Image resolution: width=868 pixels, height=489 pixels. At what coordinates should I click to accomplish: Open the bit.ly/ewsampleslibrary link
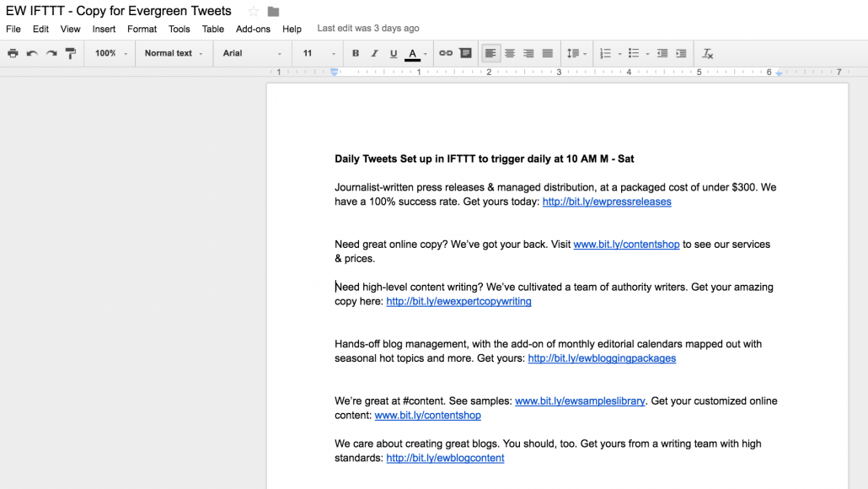[580, 401]
